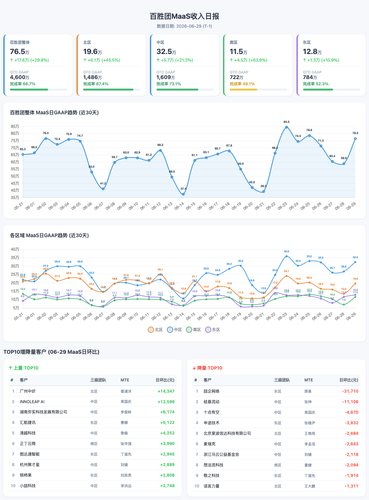Click the 中区 73.1% completion progress bar
Viewport: 369px width, 500px height.
(x=185, y=89)
